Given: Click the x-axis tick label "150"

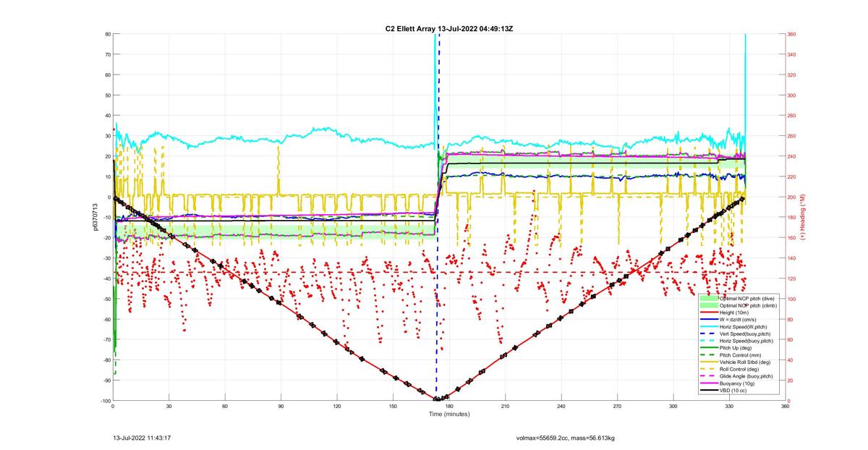Looking at the screenshot, I should click(393, 406).
